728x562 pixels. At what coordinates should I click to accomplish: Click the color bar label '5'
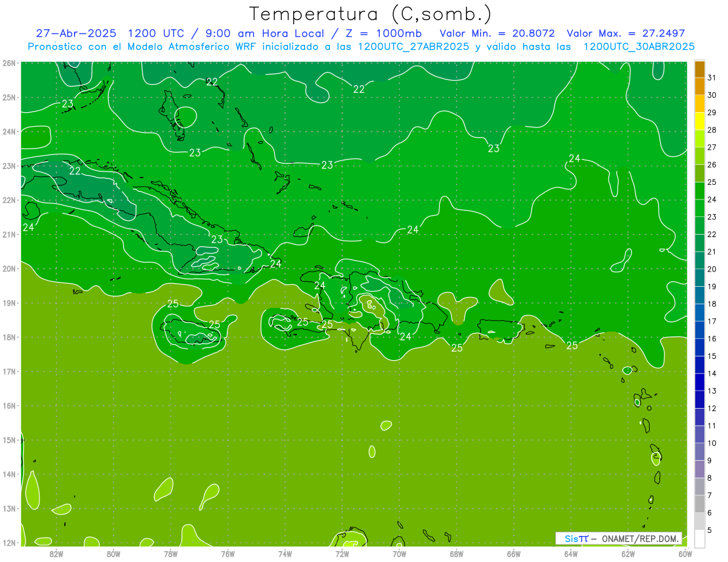(710, 530)
